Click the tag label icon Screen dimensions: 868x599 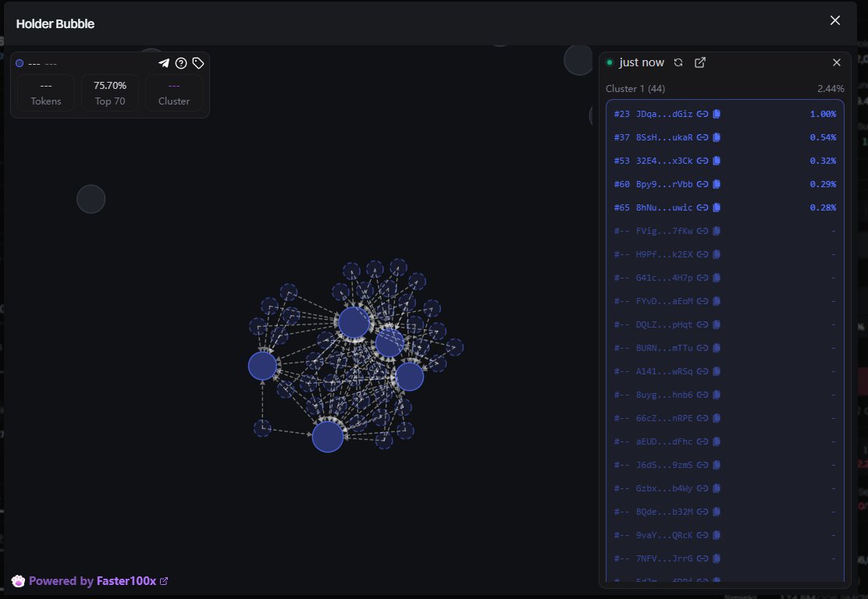tap(198, 63)
